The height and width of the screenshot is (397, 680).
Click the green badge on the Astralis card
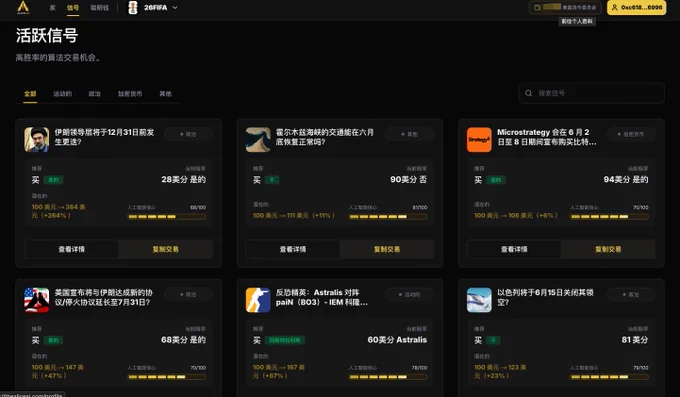coord(285,341)
